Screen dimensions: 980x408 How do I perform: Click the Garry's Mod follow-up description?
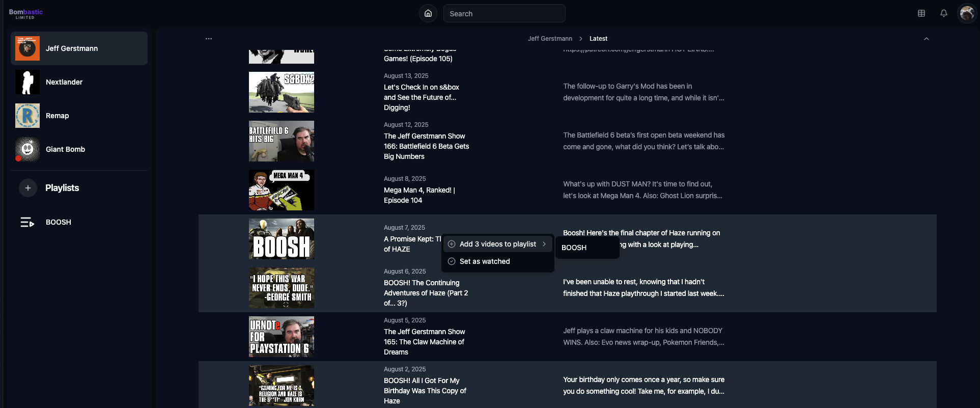(x=643, y=92)
